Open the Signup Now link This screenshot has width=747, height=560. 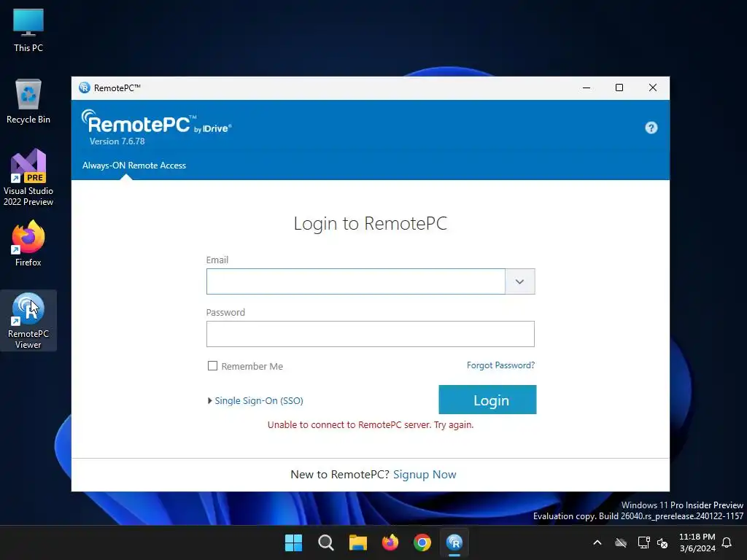point(425,474)
